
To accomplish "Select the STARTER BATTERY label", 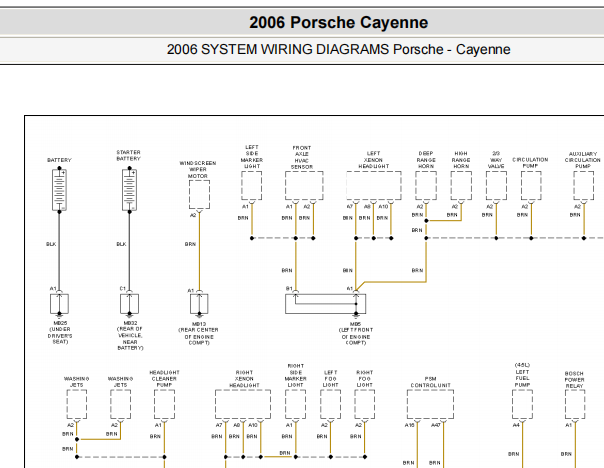I will (129, 155).
